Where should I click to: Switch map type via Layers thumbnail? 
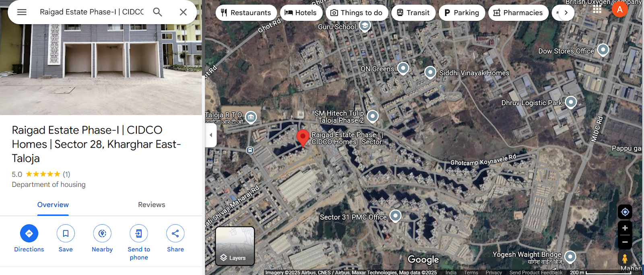pos(235,246)
